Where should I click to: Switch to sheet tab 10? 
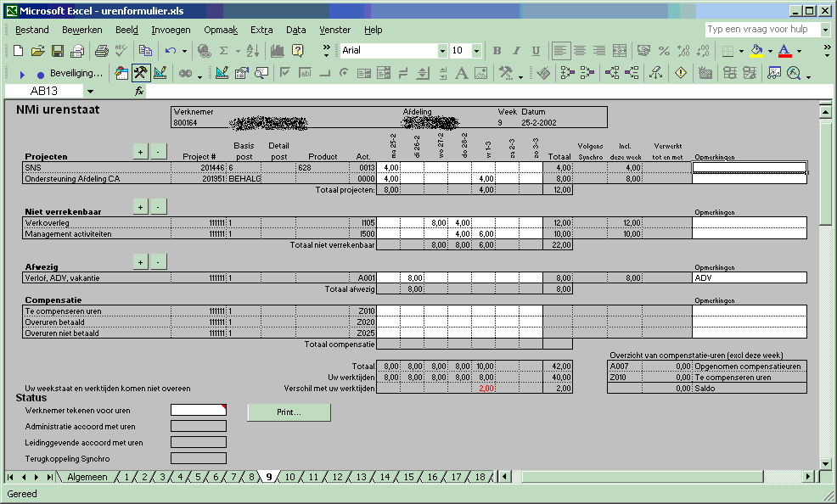[289, 477]
